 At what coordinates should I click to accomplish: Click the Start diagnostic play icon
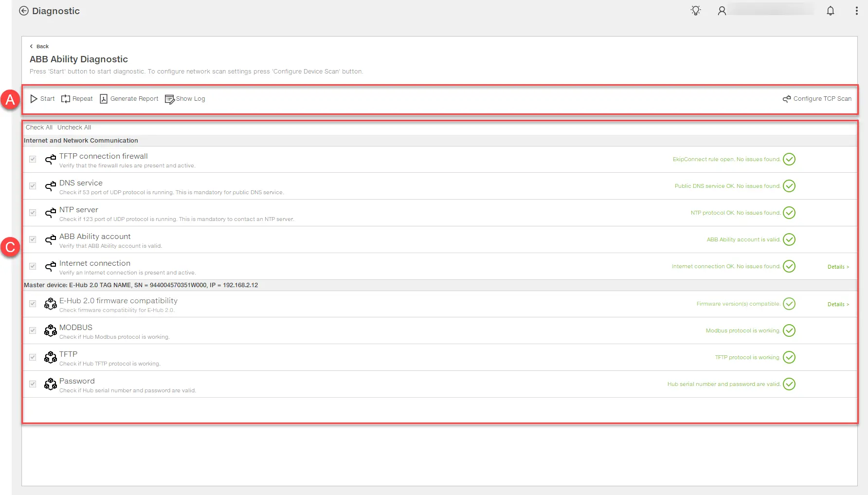(x=34, y=99)
